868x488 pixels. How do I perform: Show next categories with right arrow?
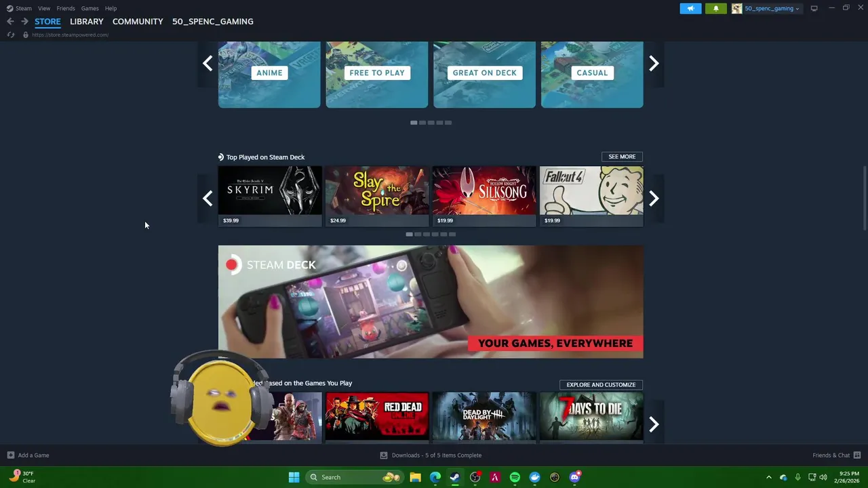[654, 64]
